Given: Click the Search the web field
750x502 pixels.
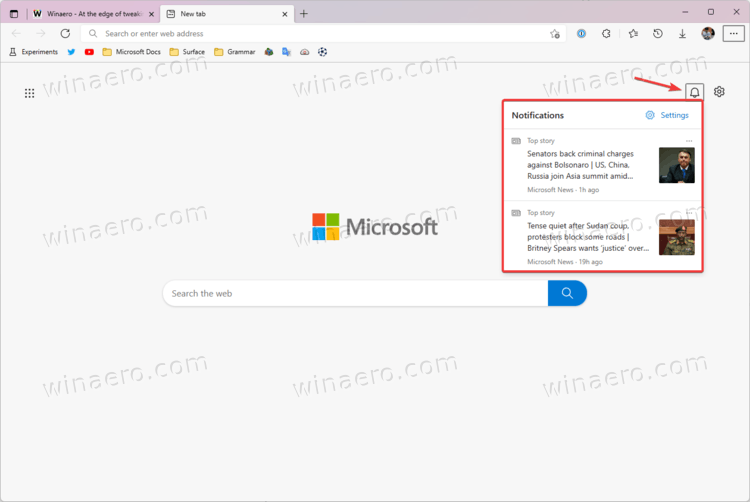Looking at the screenshot, I should [x=355, y=294].
